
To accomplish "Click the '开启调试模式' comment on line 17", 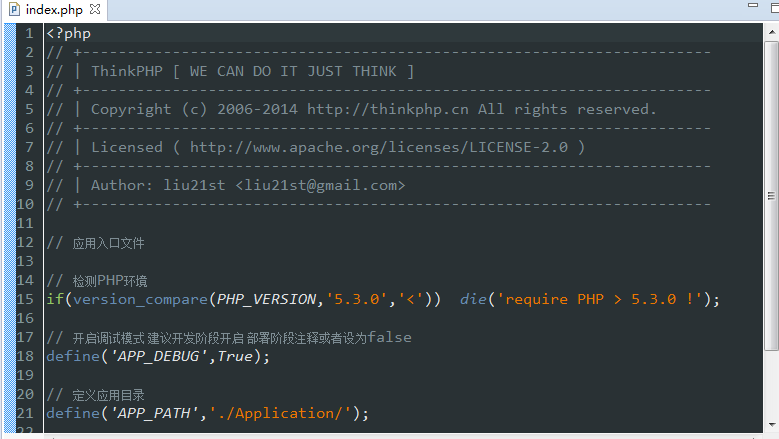I will point(108,338).
